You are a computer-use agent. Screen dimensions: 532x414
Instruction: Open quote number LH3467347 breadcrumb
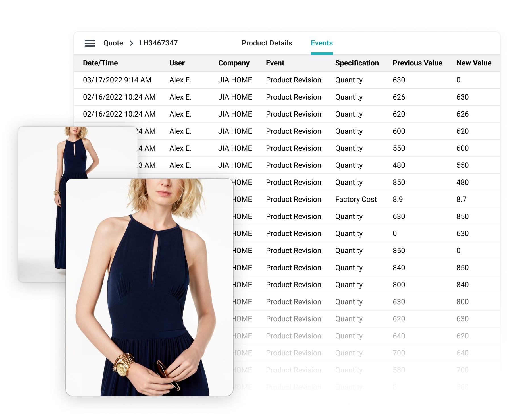click(158, 43)
